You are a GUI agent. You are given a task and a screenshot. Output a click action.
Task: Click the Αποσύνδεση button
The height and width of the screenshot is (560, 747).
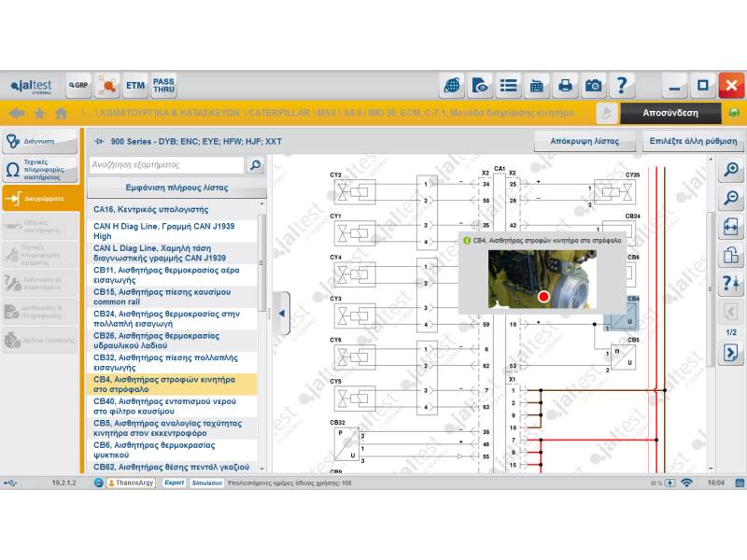pos(669,113)
